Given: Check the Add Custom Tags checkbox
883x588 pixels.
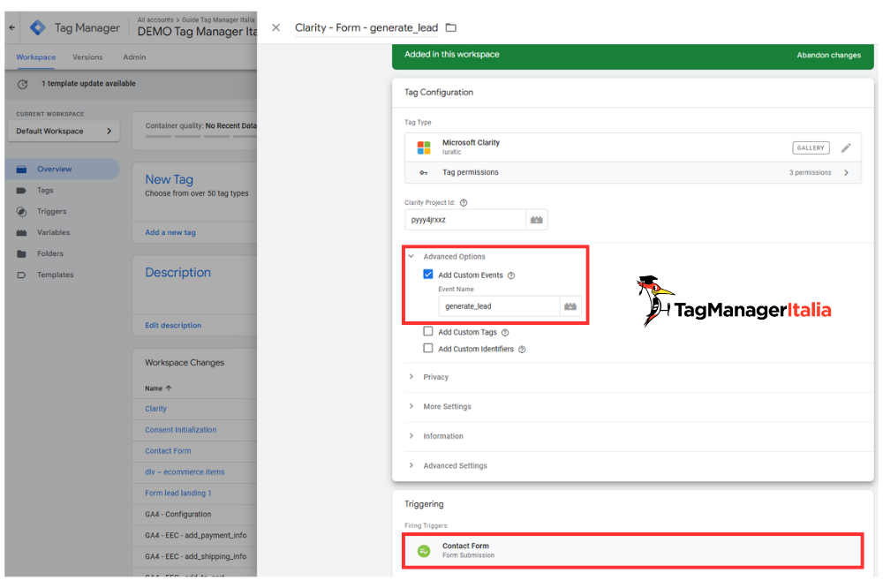Looking at the screenshot, I should 428,331.
